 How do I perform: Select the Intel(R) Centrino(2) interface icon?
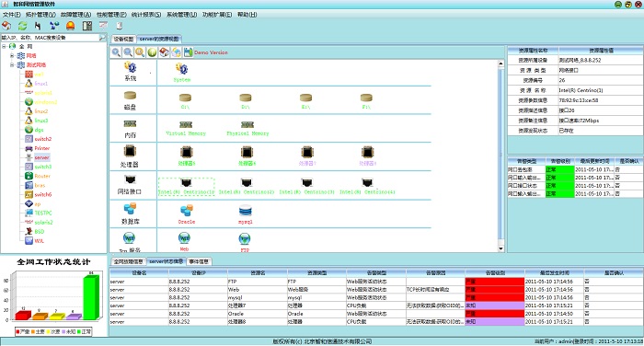247,182
